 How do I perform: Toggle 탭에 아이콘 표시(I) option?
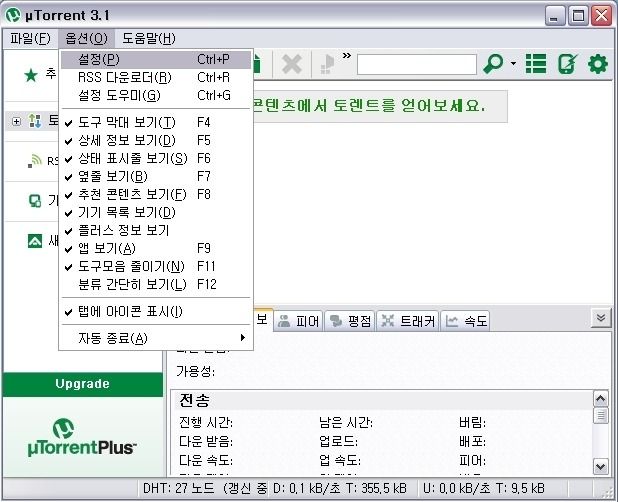[x=156, y=312]
